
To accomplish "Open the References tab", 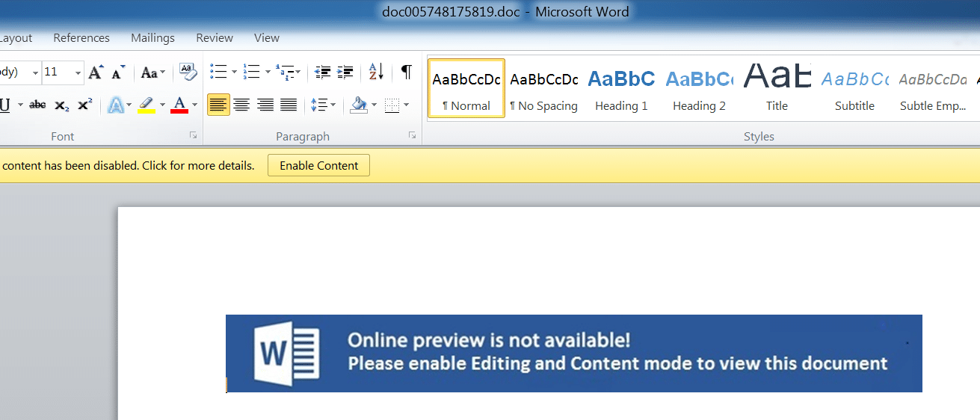I will [81, 38].
